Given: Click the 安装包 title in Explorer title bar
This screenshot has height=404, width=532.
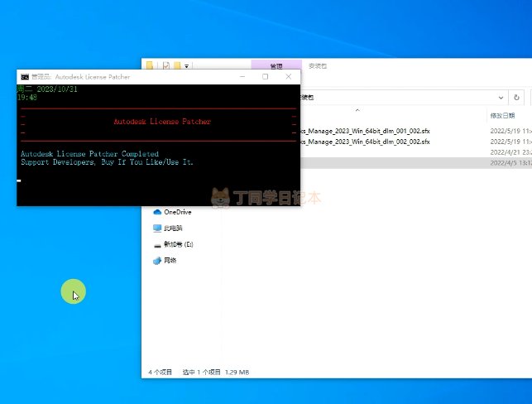Looking at the screenshot, I should (x=318, y=66).
